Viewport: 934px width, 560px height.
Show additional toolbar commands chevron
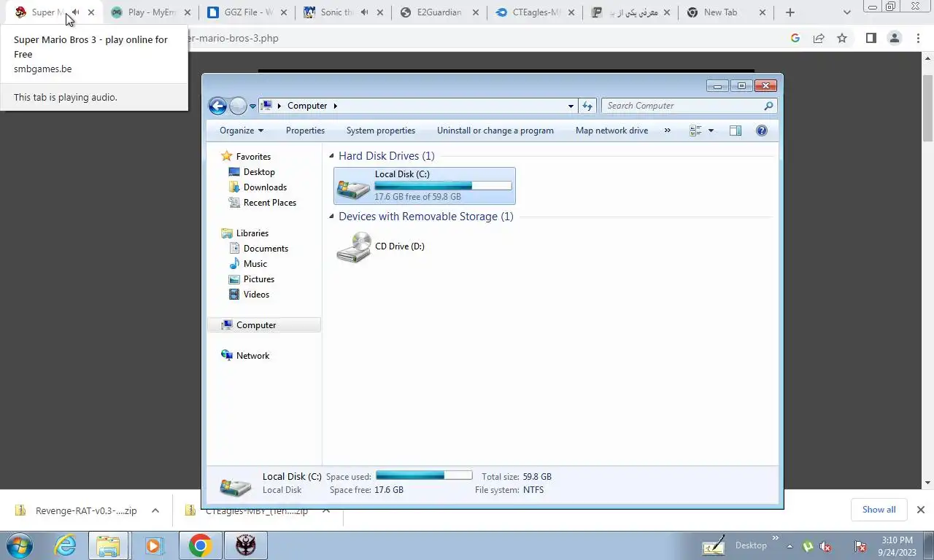667,131
